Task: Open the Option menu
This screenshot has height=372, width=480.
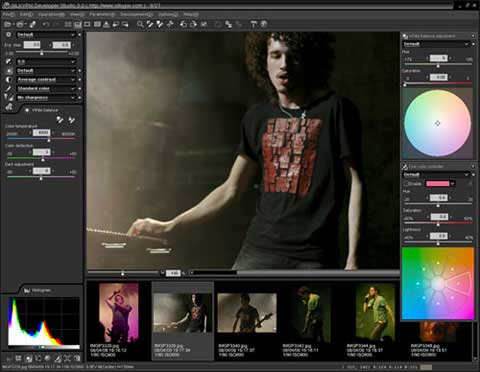Action: [x=168, y=15]
